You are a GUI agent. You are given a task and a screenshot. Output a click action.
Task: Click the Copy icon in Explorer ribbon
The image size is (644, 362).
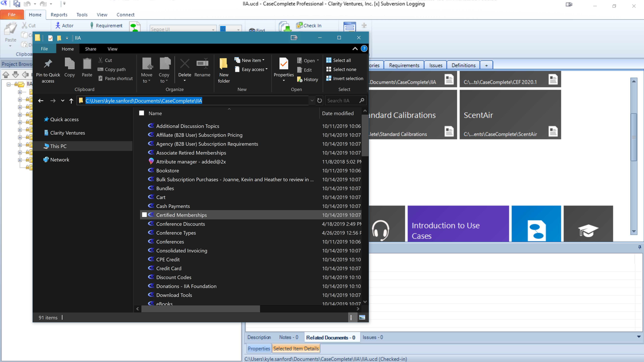point(69,64)
